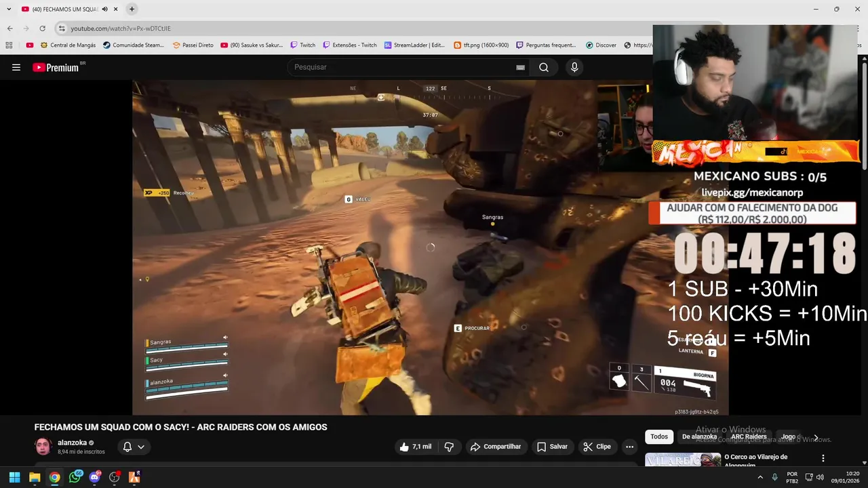
Task: Select the De alanzoka filter chip
Action: (699, 436)
